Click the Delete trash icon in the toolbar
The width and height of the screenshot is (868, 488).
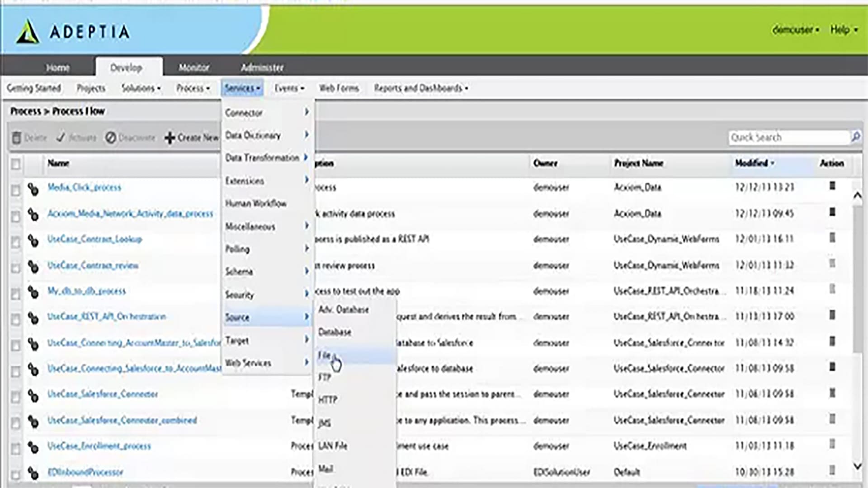pos(17,138)
